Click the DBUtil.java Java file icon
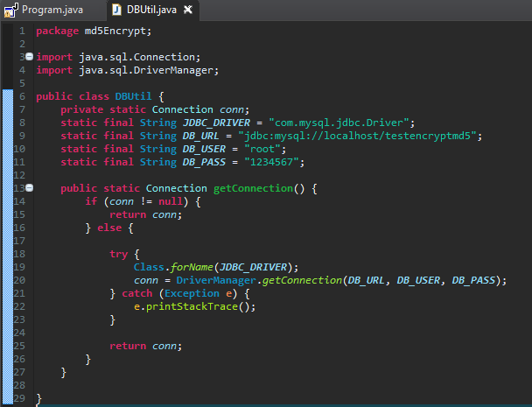This screenshot has height=407, width=532. pyautogui.click(x=116, y=10)
